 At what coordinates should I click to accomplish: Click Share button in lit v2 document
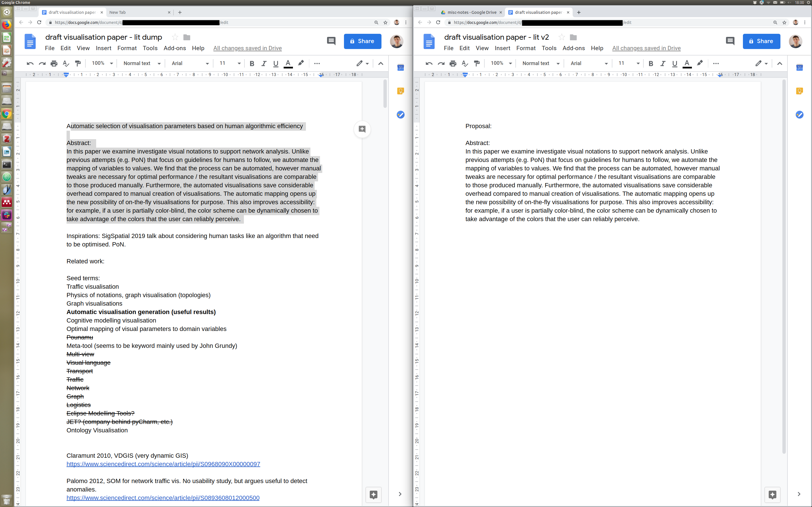coord(761,41)
